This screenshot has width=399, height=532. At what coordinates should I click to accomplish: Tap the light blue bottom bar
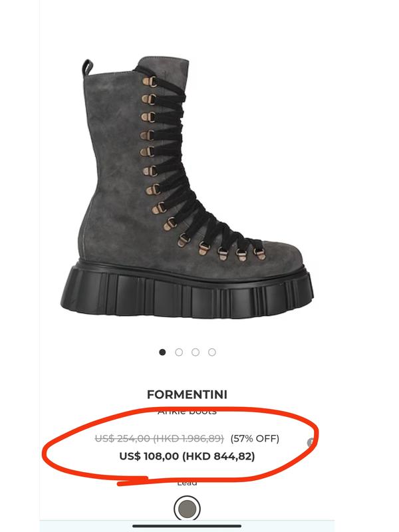tap(187, 526)
